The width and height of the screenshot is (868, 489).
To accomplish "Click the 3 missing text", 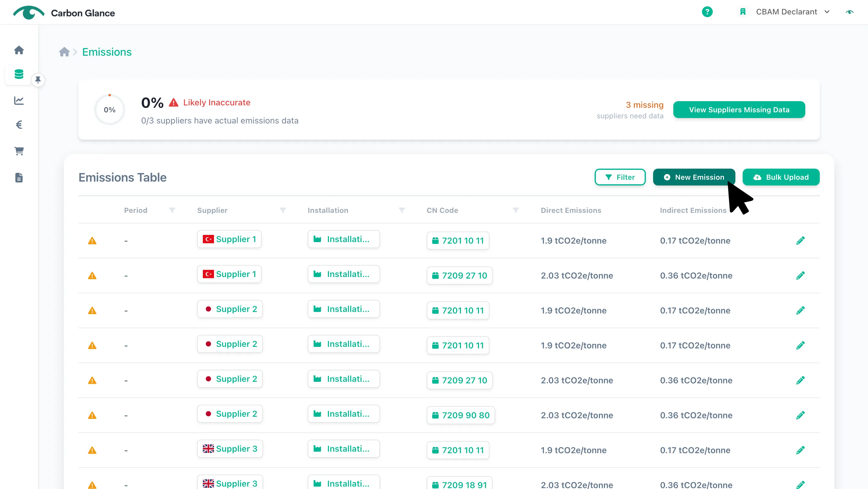I will 645,105.
